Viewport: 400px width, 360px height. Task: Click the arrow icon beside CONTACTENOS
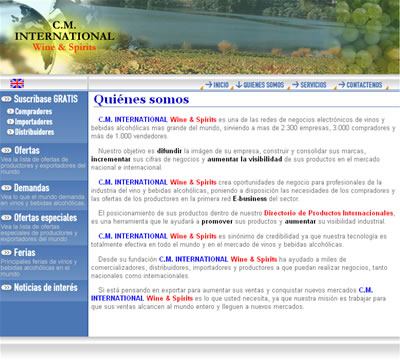(342, 85)
